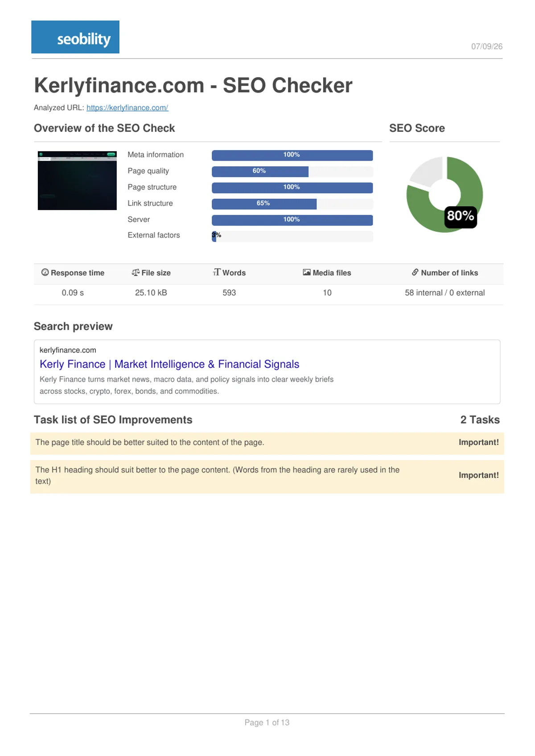Image resolution: width=535 pixels, height=756 pixels.
Task: Open the analyzed URL kerlyfinance.com link
Action: [x=127, y=107]
